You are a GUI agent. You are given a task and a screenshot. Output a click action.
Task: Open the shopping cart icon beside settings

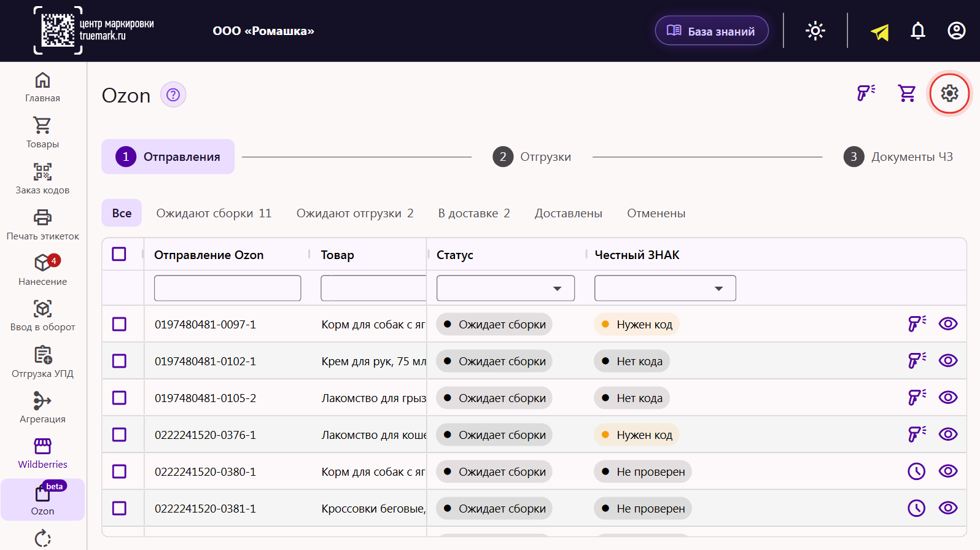point(907,93)
